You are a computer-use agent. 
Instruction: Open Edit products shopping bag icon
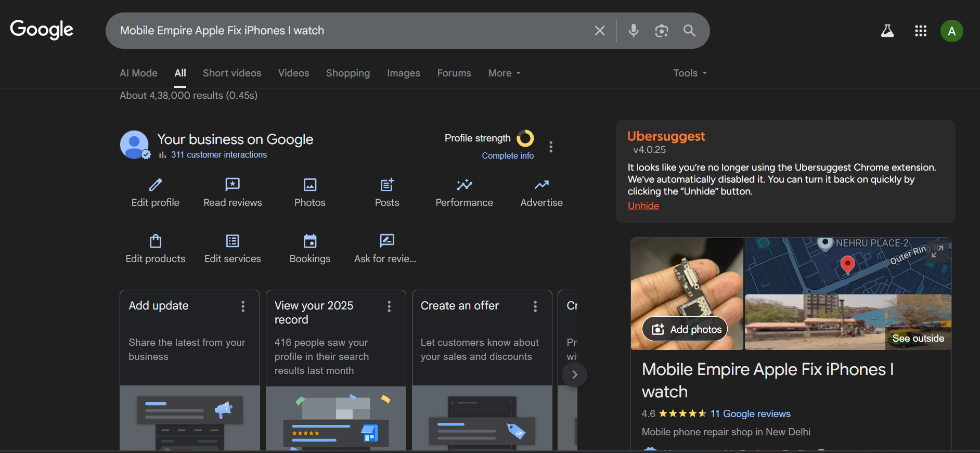[155, 241]
